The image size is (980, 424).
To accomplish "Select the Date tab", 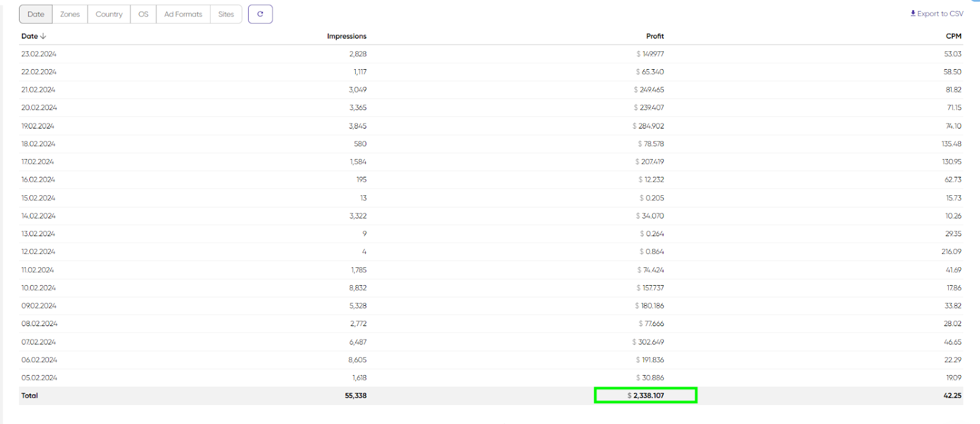I will pyautogui.click(x=36, y=14).
